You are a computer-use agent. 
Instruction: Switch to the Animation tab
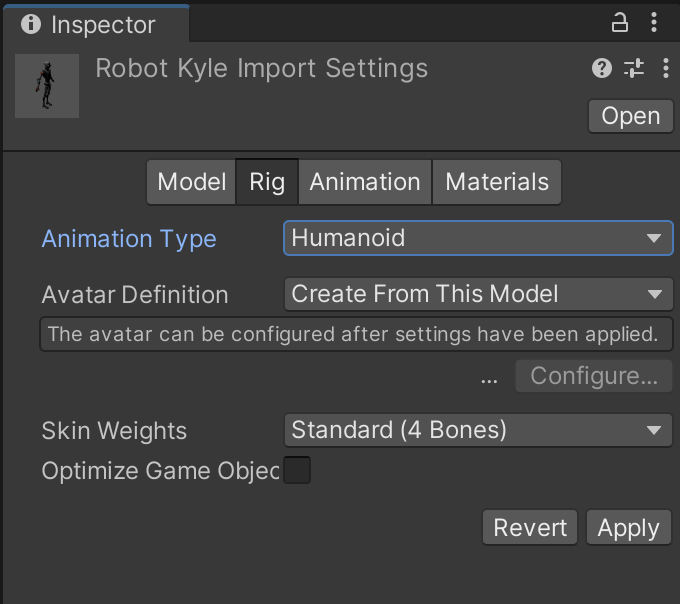365,182
